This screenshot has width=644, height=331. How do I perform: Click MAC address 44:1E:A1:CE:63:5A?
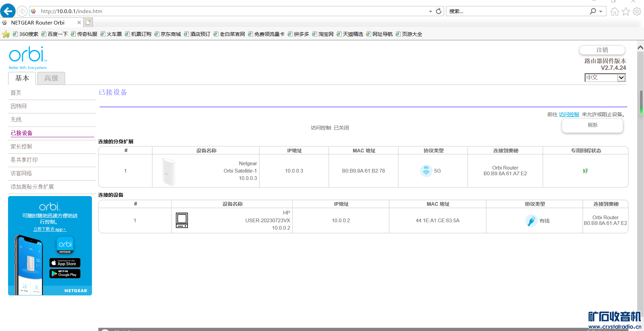coord(438,221)
